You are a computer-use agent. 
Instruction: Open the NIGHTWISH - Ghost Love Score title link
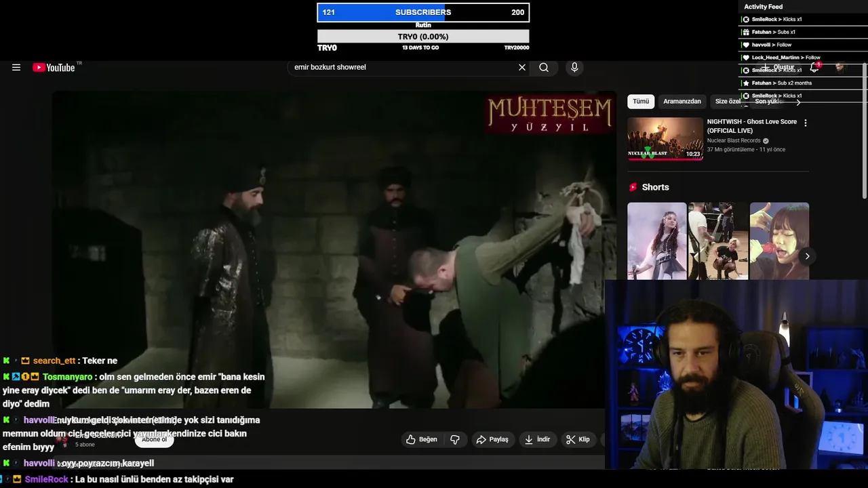752,126
